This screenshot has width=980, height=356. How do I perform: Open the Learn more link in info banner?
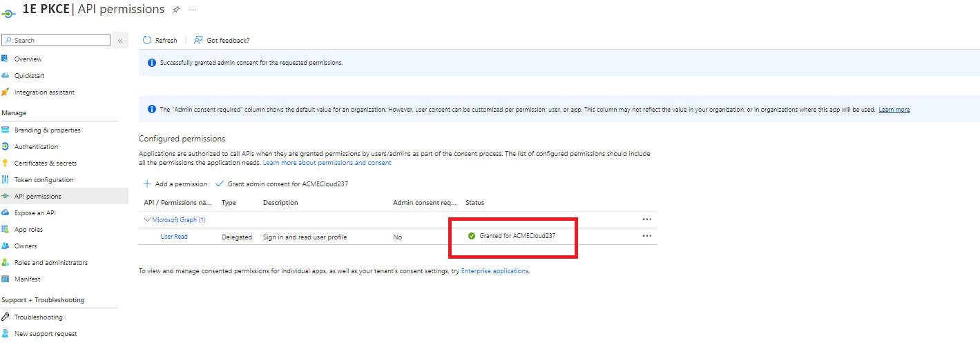(894, 110)
